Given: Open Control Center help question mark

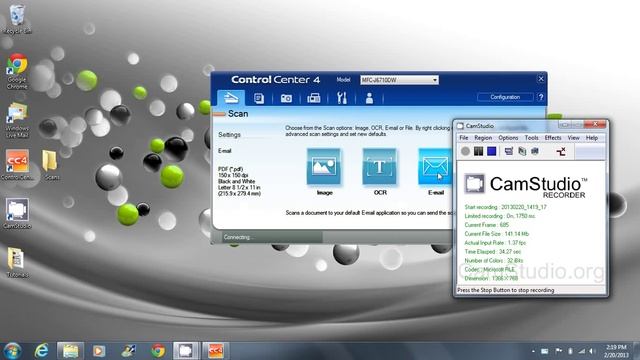Looking at the screenshot, I should (x=541, y=97).
